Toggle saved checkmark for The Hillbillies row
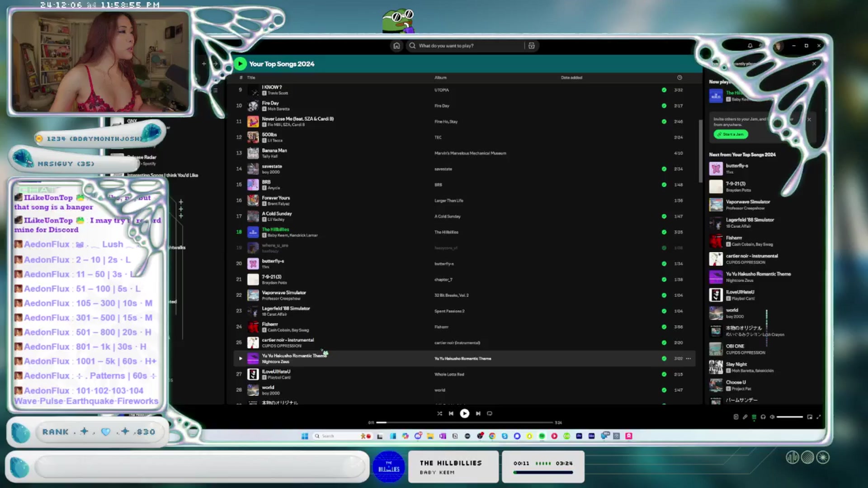868x488 pixels. [x=664, y=232]
